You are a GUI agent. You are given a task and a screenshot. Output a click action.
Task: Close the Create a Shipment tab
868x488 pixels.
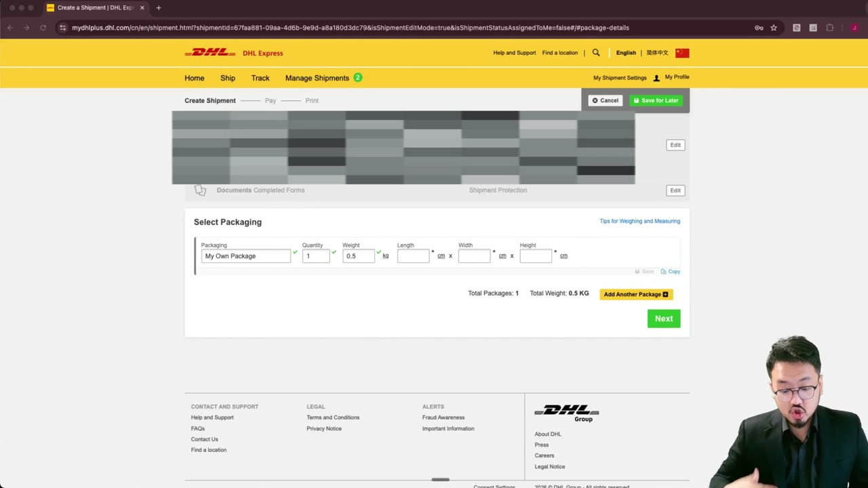coord(142,8)
